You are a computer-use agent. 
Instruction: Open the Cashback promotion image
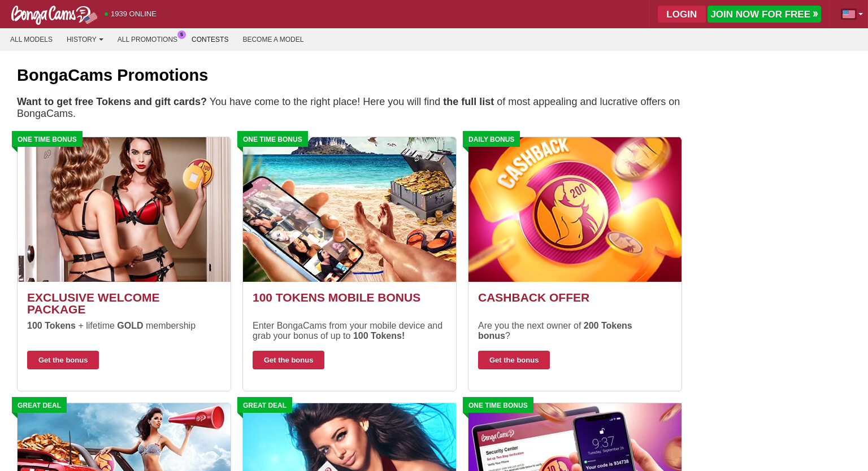click(575, 210)
